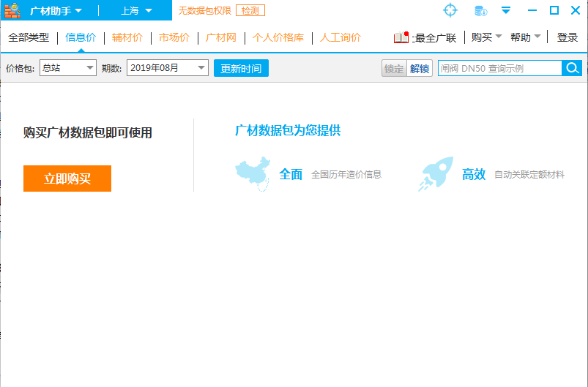The image size is (588, 387).
Task: Switch to the 全部类型 tab
Action: (29, 37)
